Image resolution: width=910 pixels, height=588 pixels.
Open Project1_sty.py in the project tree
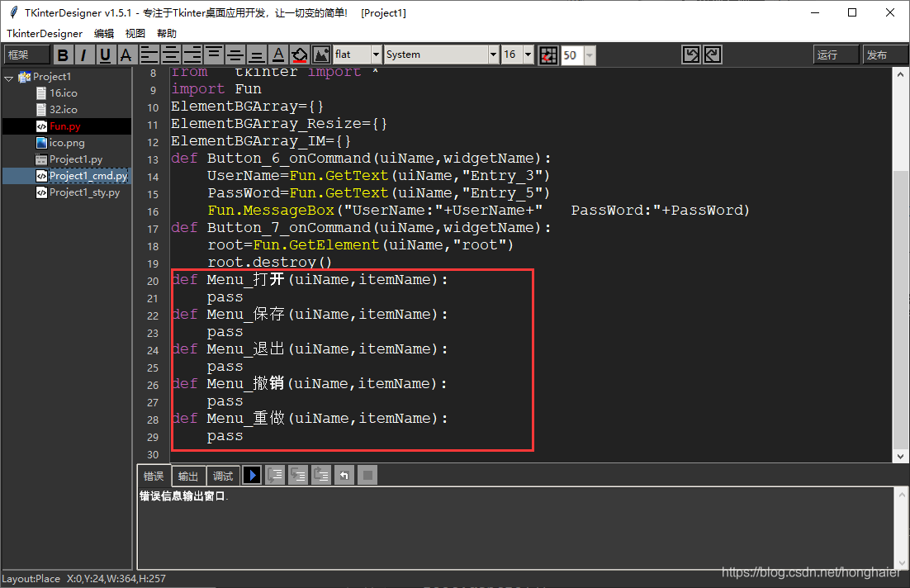85,192
